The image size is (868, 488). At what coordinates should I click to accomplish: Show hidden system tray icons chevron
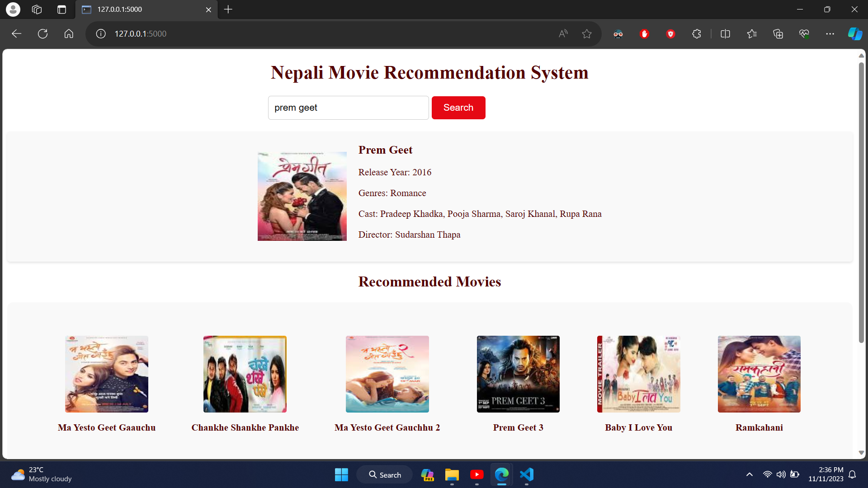[x=750, y=474]
